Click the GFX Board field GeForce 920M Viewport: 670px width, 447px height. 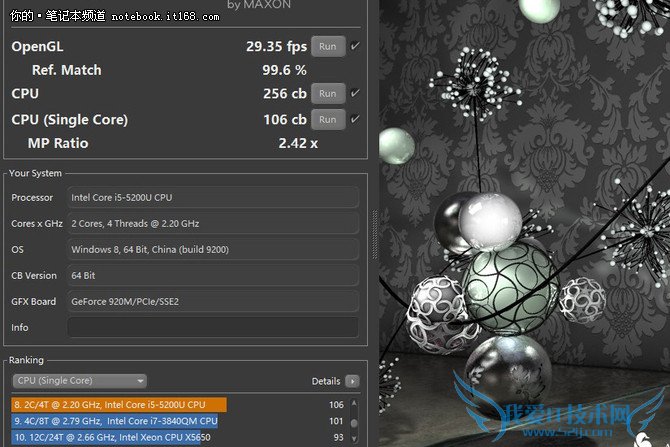(213, 302)
